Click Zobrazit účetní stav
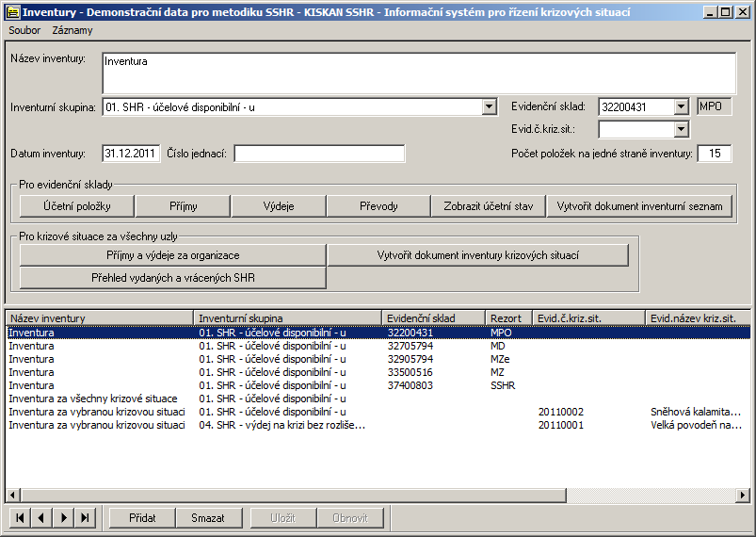Viewport: 756px width, 537px height. point(489,206)
